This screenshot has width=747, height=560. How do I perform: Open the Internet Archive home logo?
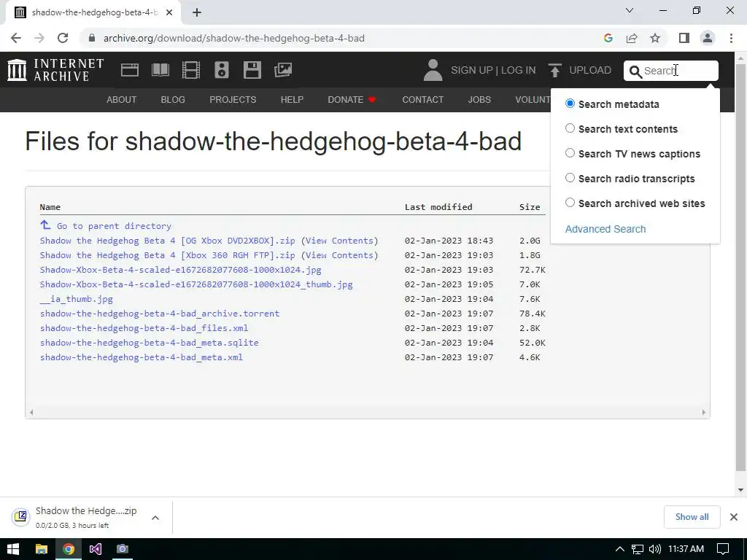(x=55, y=70)
